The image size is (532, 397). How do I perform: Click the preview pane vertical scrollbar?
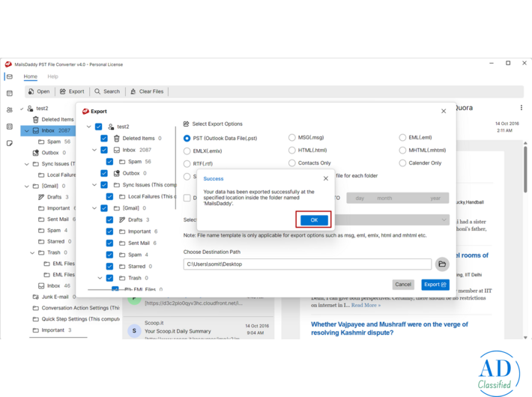pos(525,169)
